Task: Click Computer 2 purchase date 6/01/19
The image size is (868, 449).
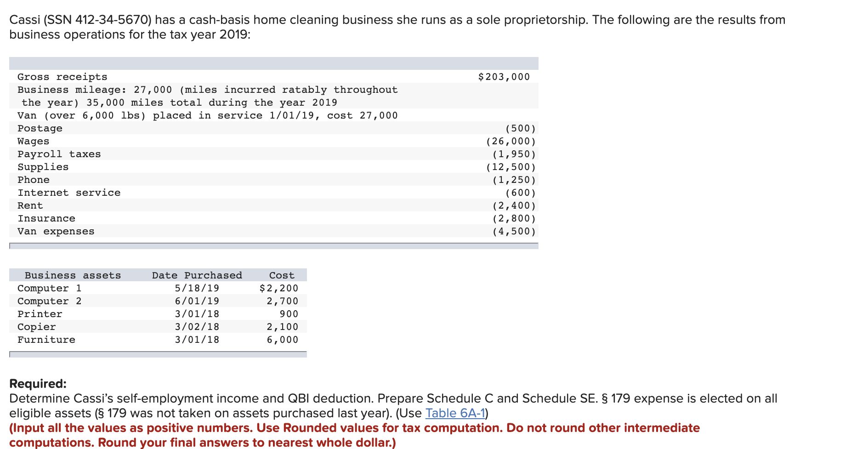Action: [x=197, y=301]
